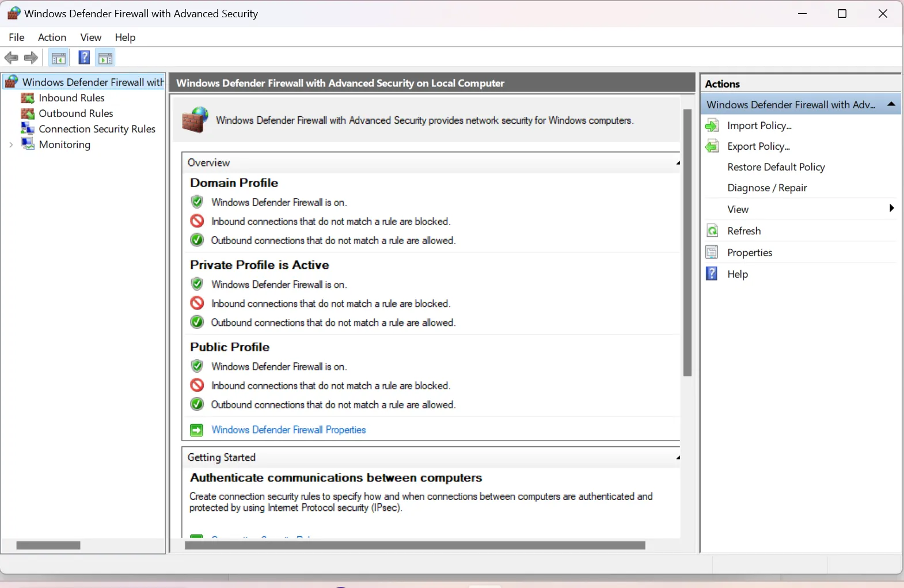Click the Forward arrow toolbar icon

point(31,58)
